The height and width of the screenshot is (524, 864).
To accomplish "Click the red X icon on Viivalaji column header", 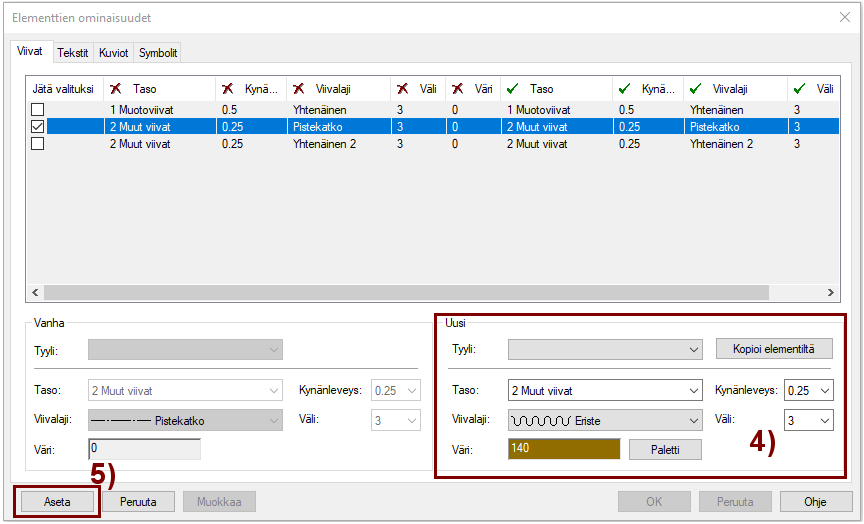I will pos(299,89).
